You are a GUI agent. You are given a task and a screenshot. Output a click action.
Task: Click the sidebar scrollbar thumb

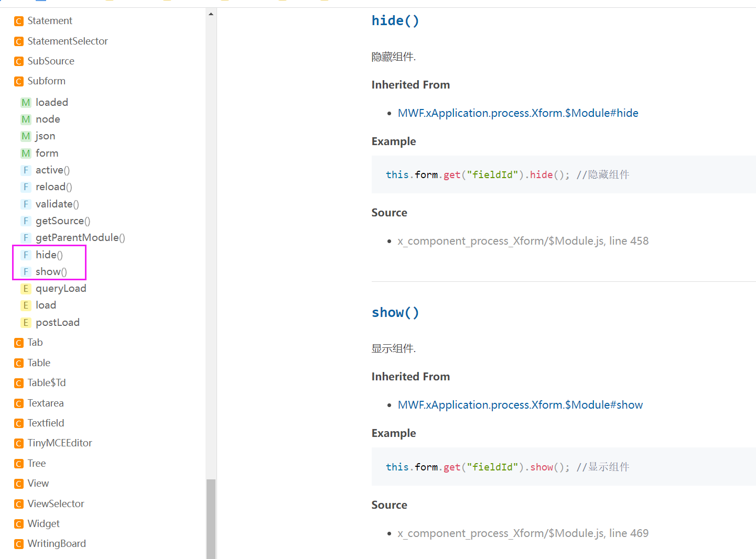pos(211,519)
